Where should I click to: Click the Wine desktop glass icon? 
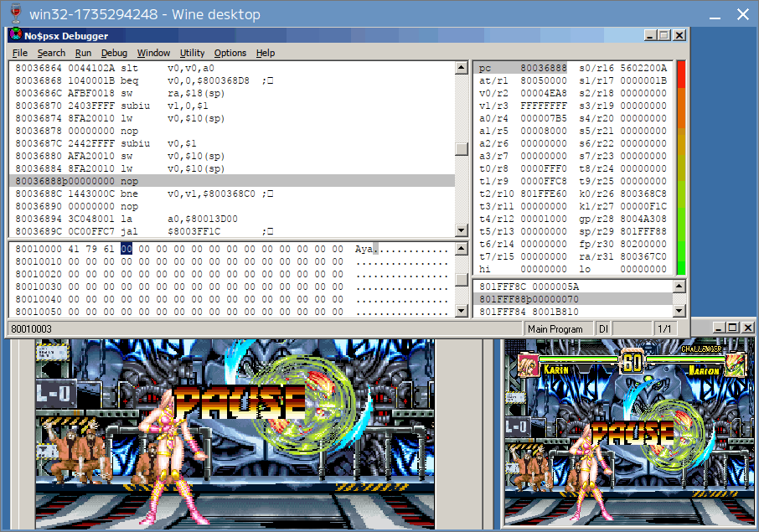(x=16, y=13)
